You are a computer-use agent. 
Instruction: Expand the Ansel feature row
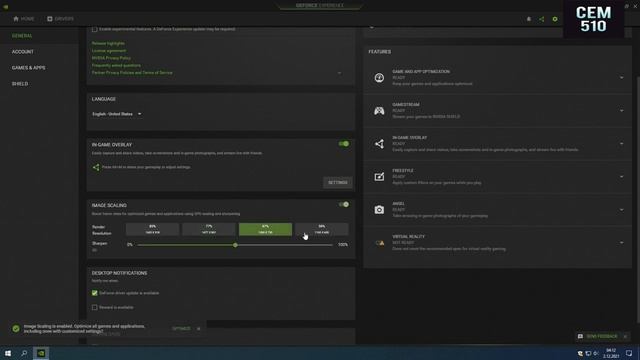point(622,210)
